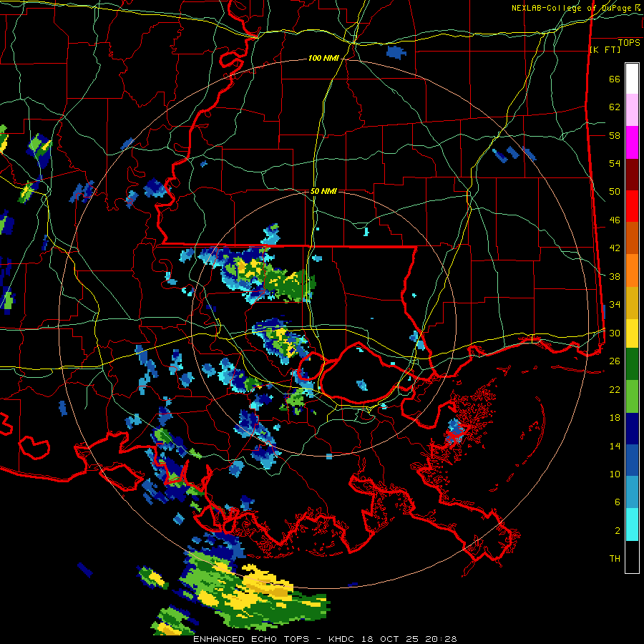The height and width of the screenshot is (644, 644).
Task: Click the legend value "58"
Action: [615, 135]
